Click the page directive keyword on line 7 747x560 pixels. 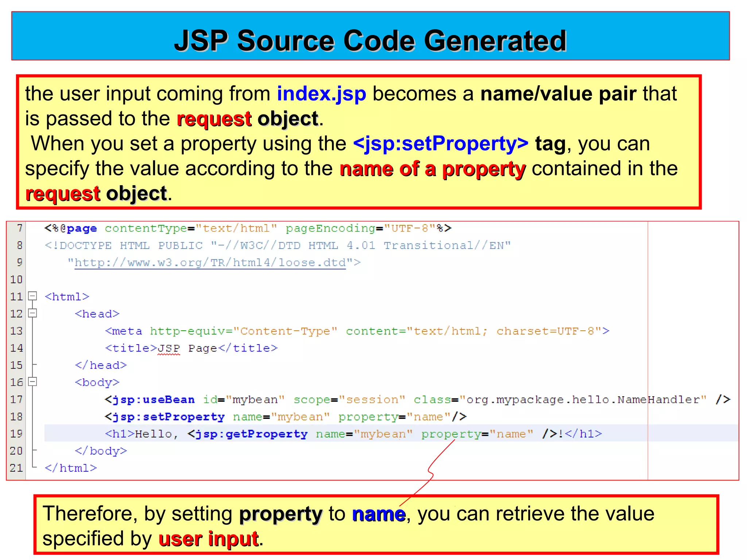click(x=82, y=229)
